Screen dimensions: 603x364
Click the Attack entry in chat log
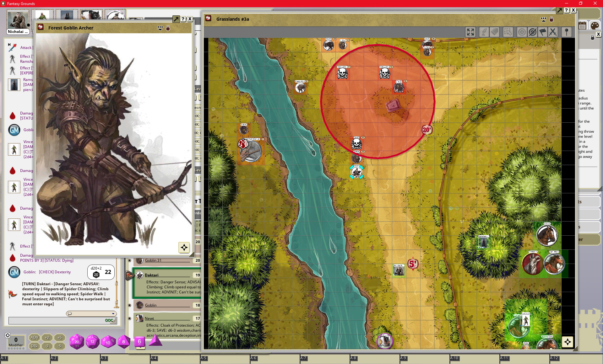click(x=26, y=48)
